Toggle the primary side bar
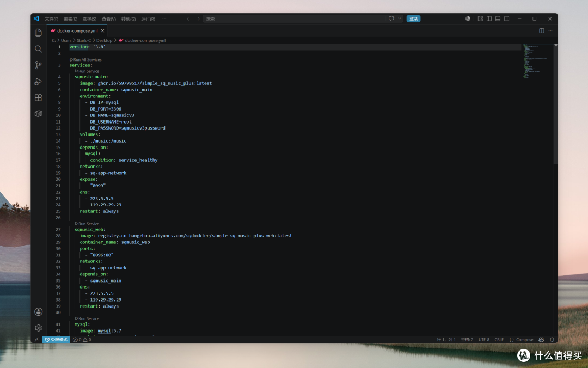 coord(489,19)
